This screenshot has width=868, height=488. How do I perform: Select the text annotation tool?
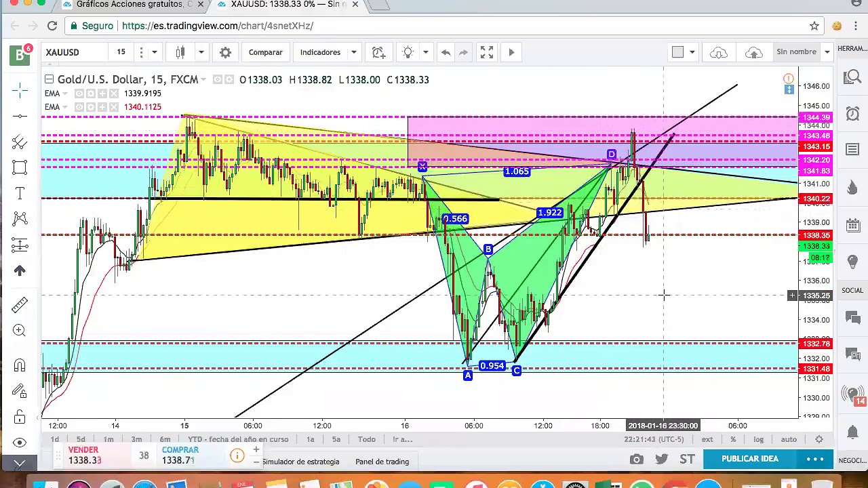(20, 193)
